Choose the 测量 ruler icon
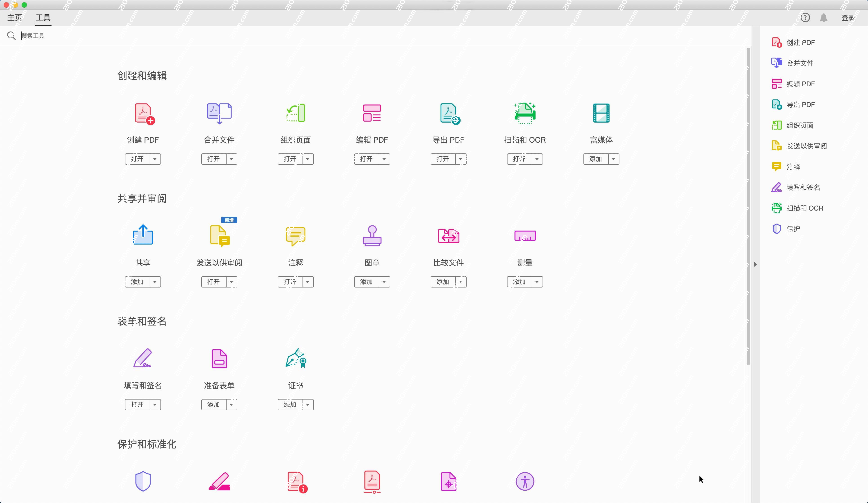 click(525, 236)
